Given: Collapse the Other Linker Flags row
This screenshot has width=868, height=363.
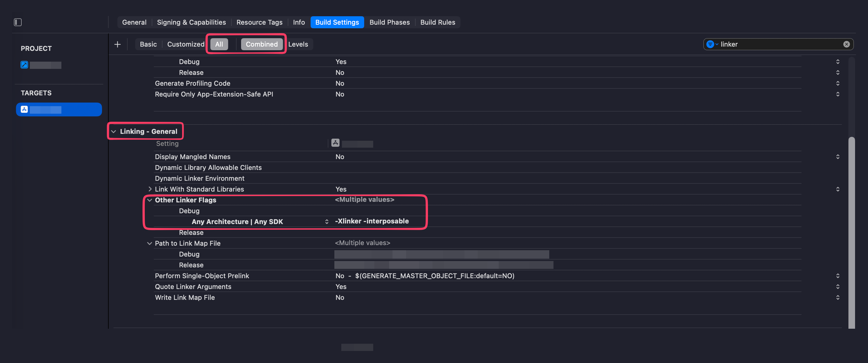Looking at the screenshot, I should (150, 200).
